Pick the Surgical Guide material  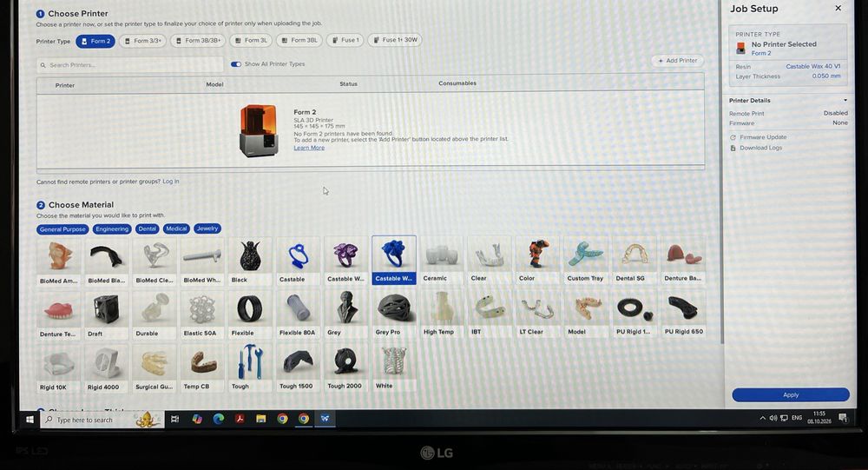point(155,368)
